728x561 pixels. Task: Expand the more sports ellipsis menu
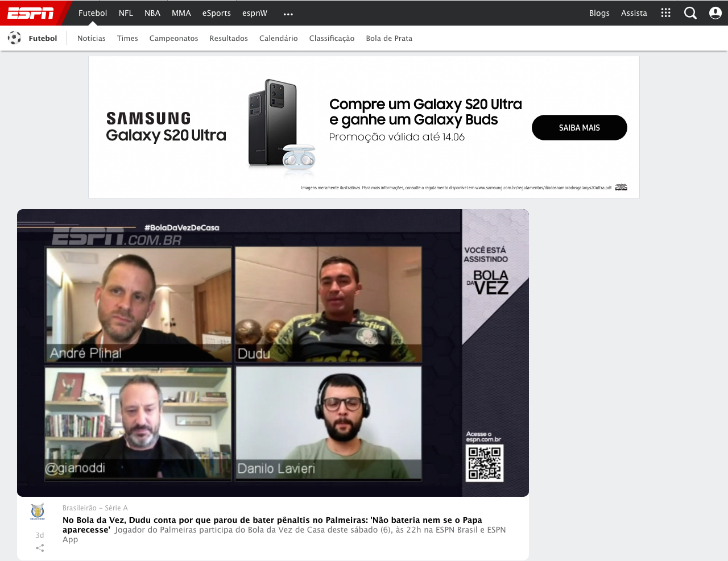[x=288, y=14]
